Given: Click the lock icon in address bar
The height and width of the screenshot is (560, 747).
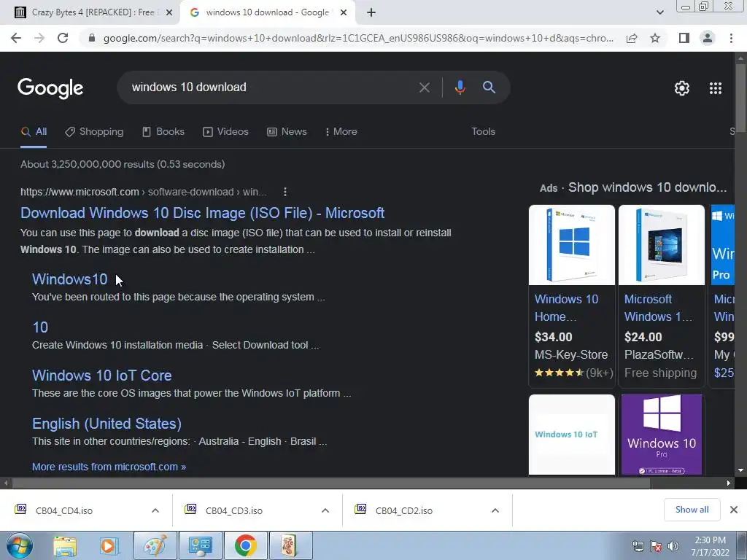Looking at the screenshot, I should 92,38.
